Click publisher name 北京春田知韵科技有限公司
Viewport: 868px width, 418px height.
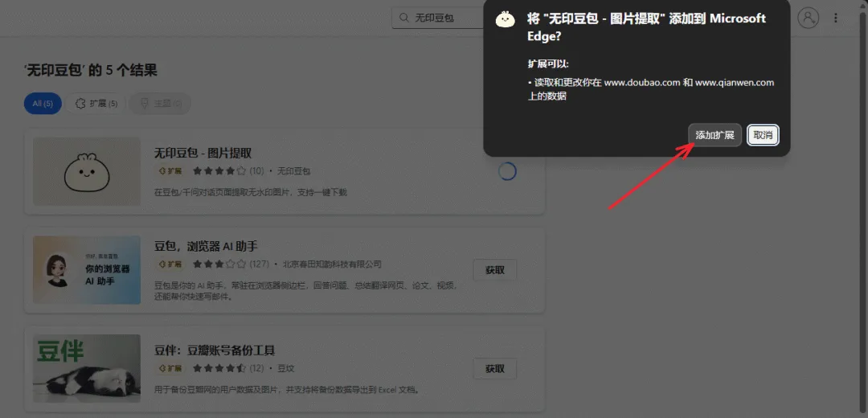[x=332, y=264]
